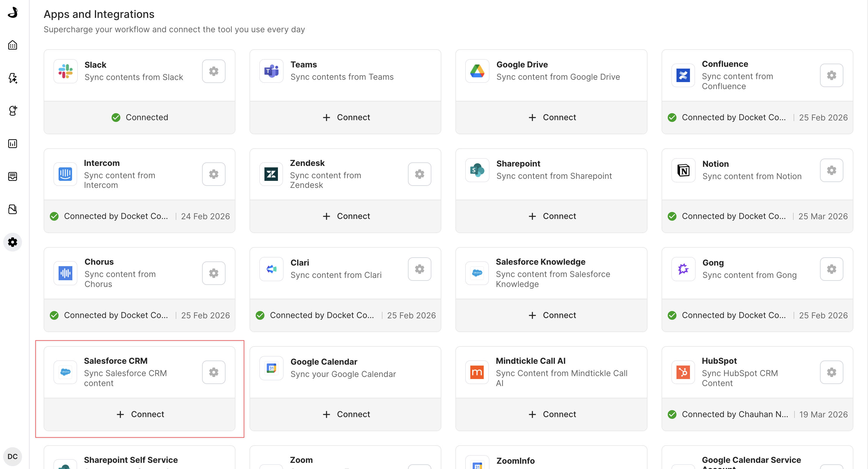This screenshot has width=868, height=469.
Task: Click the Sync content from Google Drive description
Action: (558, 77)
